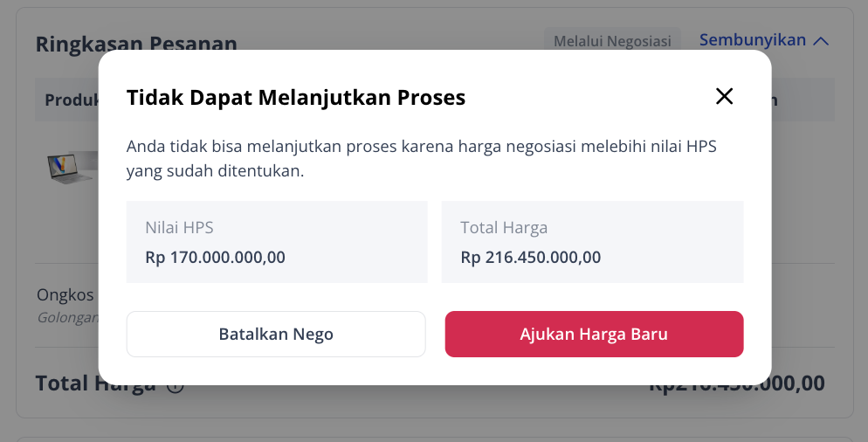Click the Sembunyikan link

753,40
